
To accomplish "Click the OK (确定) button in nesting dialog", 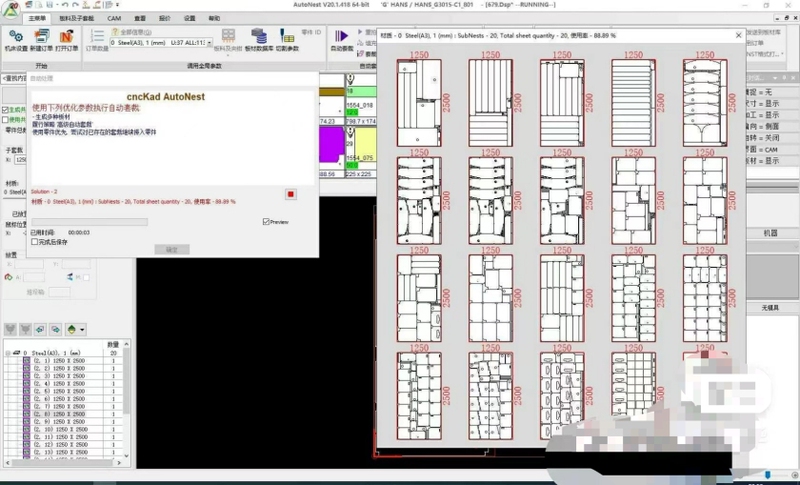I will (172, 249).
